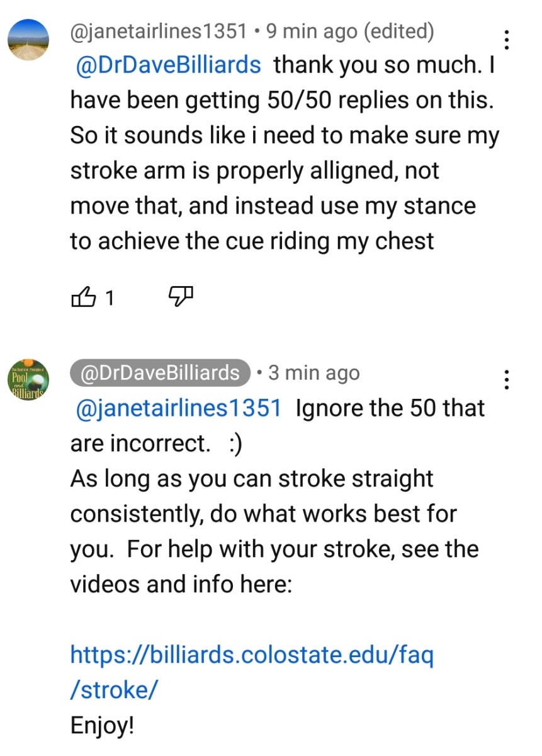Tap the grey @DrDaveBilliards channel badge
The height and width of the screenshot is (756, 542).
[x=161, y=373]
